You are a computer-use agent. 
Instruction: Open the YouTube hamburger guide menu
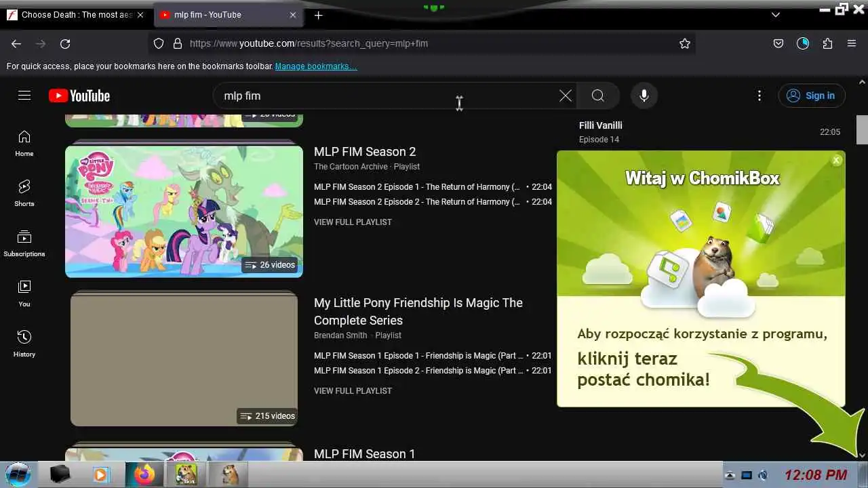[x=24, y=96]
